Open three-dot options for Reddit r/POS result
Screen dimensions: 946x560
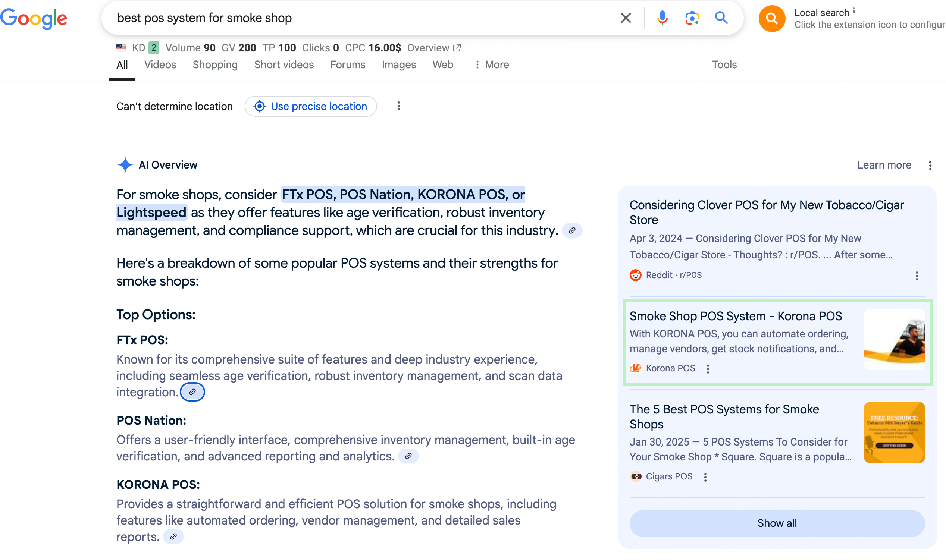[x=917, y=276]
